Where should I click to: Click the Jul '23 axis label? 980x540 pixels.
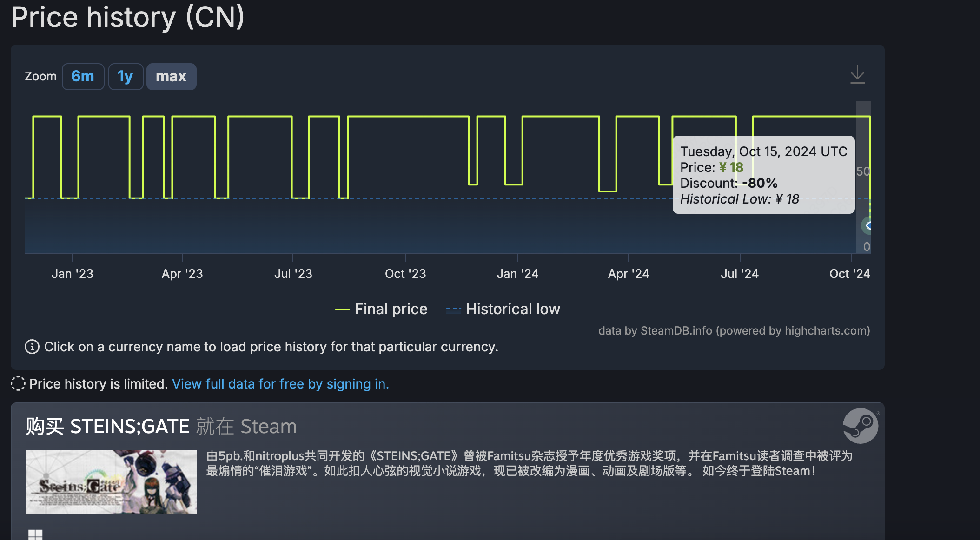[x=293, y=274]
